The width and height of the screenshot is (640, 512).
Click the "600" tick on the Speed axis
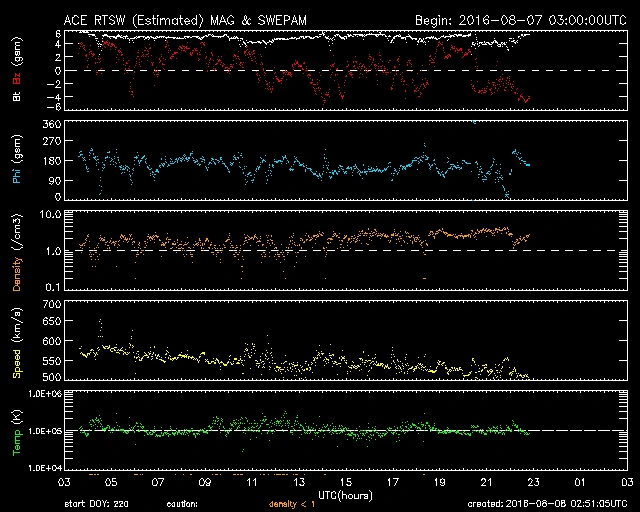coord(52,341)
